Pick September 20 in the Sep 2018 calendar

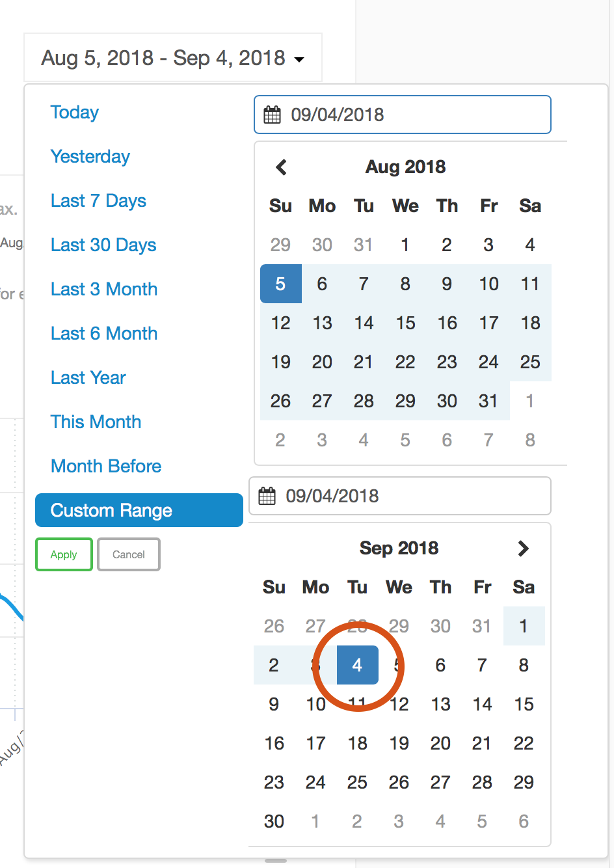[440, 743]
